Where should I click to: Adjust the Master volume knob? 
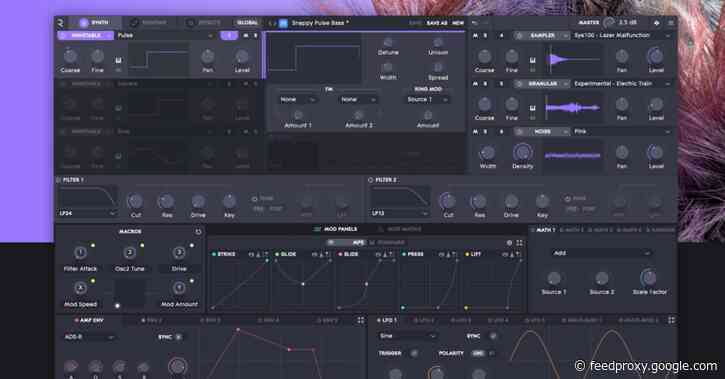coord(609,22)
